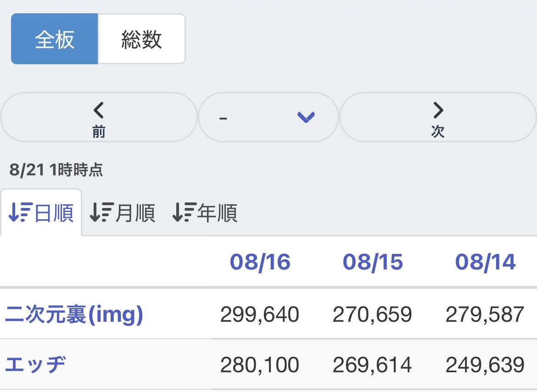Click the sort icon beside 月順
Viewport: 537px width, 392px height.
click(102, 212)
